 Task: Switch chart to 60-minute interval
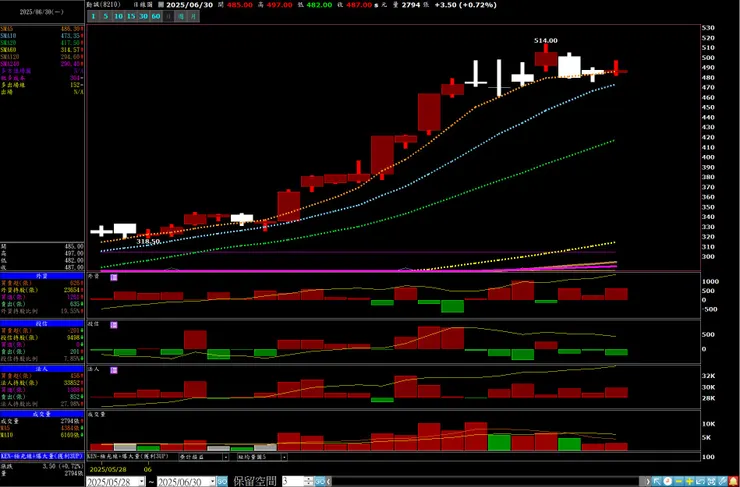point(156,17)
